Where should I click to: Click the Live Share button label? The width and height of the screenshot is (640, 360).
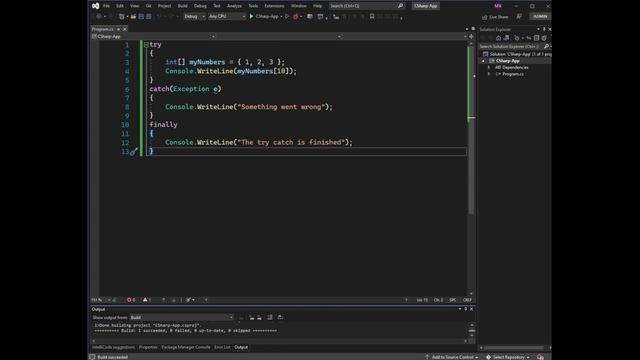coord(498,17)
